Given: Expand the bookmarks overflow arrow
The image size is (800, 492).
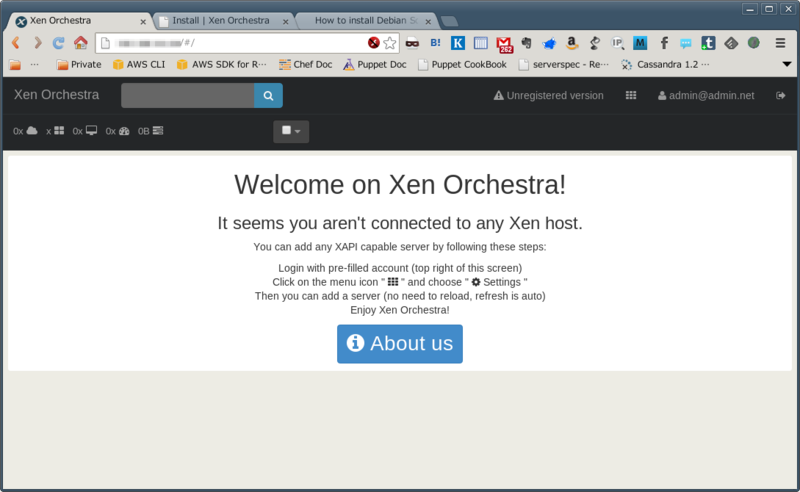Looking at the screenshot, I should 787,64.
